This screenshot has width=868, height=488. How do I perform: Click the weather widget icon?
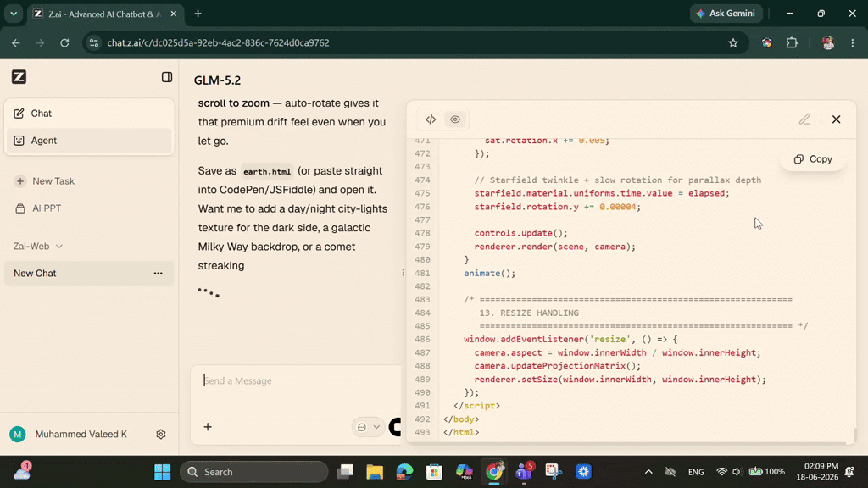point(22,471)
